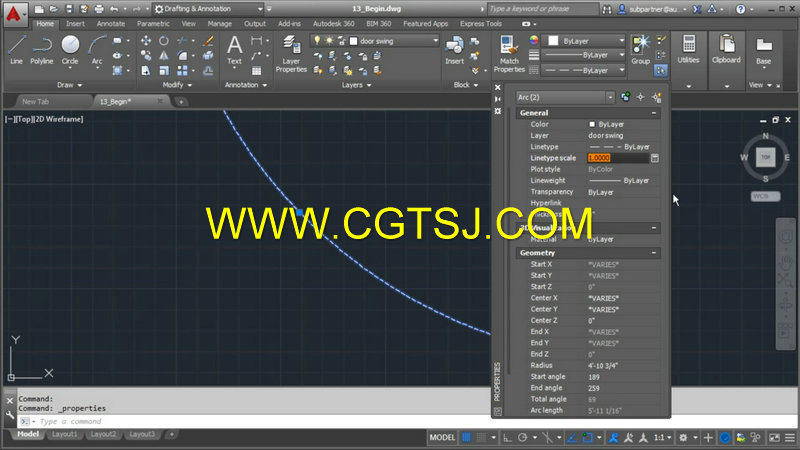Toggle snap mode in status bar
Screen dimensions: 800x450
(x=481, y=437)
